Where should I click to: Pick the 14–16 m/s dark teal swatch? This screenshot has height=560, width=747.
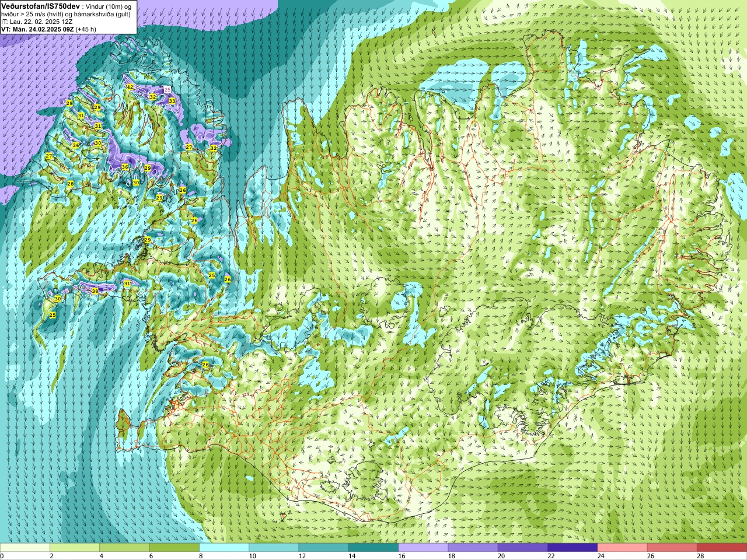(x=373, y=548)
